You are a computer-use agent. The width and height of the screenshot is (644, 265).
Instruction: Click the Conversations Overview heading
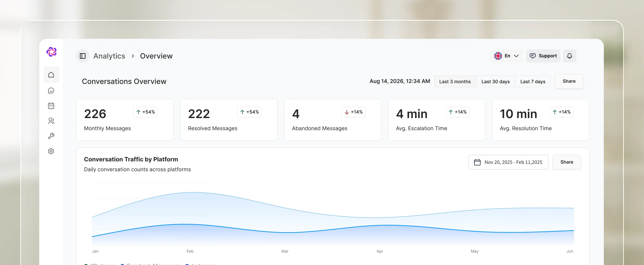click(124, 82)
